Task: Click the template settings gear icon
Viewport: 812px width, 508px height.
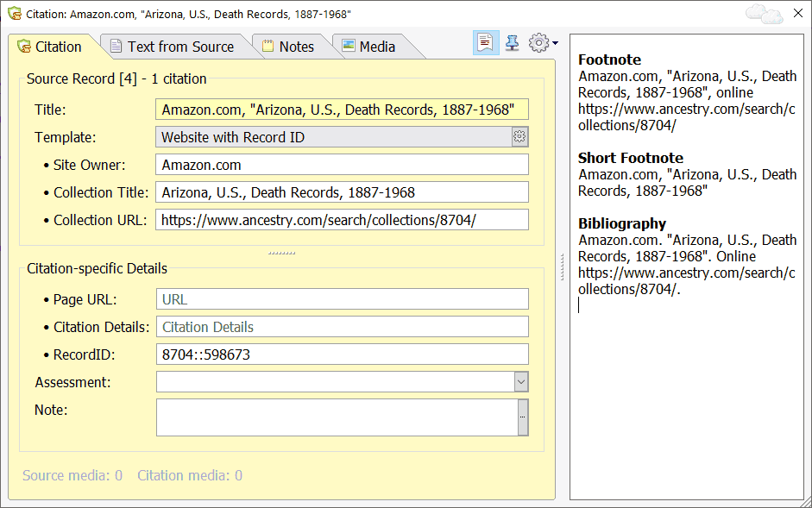Action: coord(519,137)
